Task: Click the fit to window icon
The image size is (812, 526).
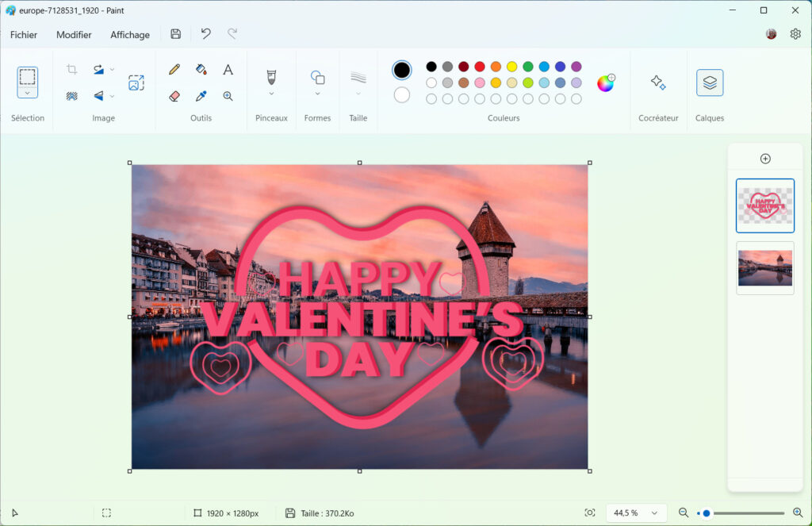Action: pos(590,513)
